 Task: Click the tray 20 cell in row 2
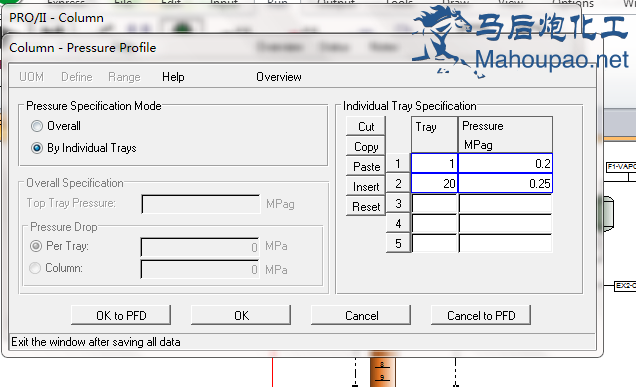434,183
